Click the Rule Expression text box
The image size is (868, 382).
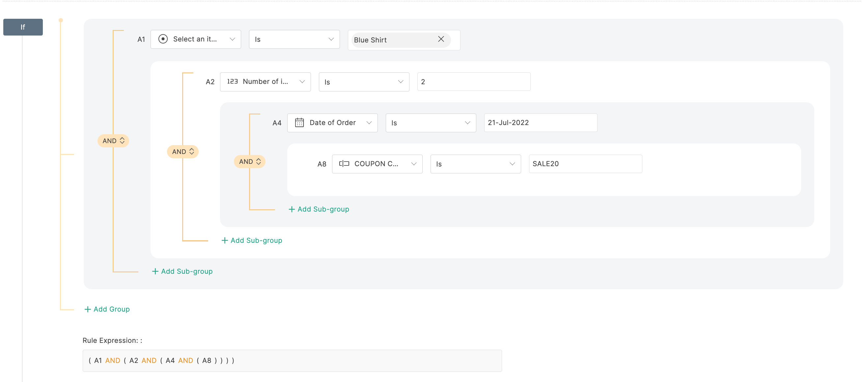click(292, 361)
